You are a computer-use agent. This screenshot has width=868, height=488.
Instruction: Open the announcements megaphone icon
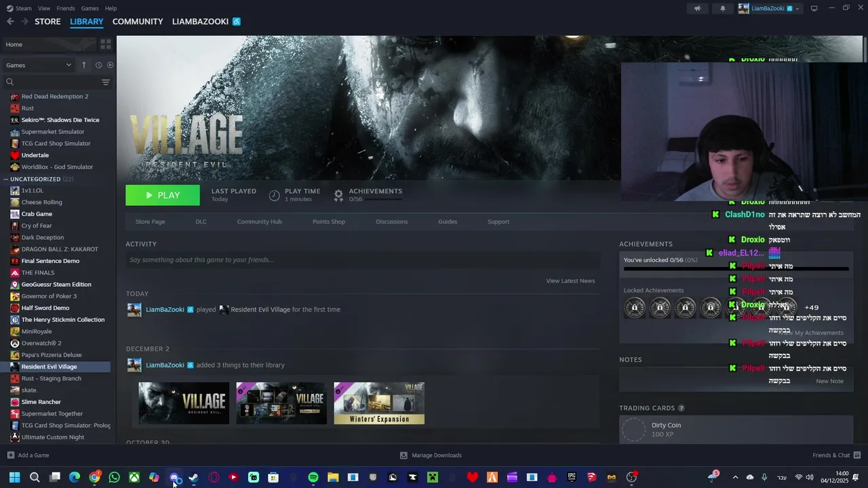tap(697, 8)
